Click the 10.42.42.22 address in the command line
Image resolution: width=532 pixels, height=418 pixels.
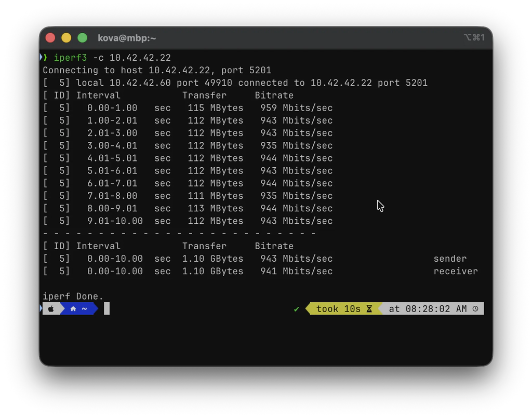(x=140, y=58)
